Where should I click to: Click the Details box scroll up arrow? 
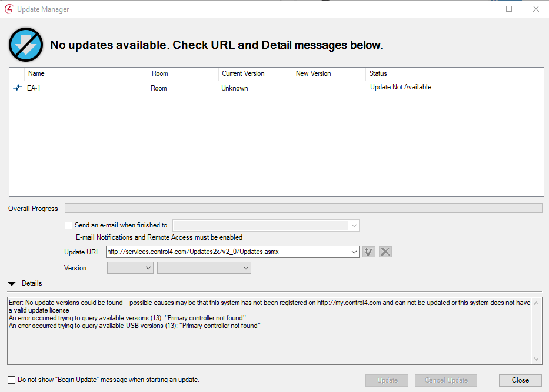pos(537,303)
